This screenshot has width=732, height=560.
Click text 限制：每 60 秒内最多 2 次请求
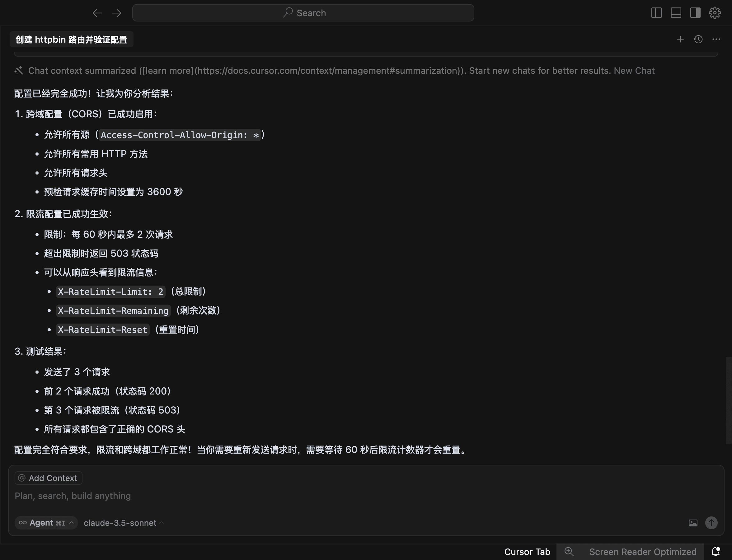pyautogui.click(x=108, y=235)
